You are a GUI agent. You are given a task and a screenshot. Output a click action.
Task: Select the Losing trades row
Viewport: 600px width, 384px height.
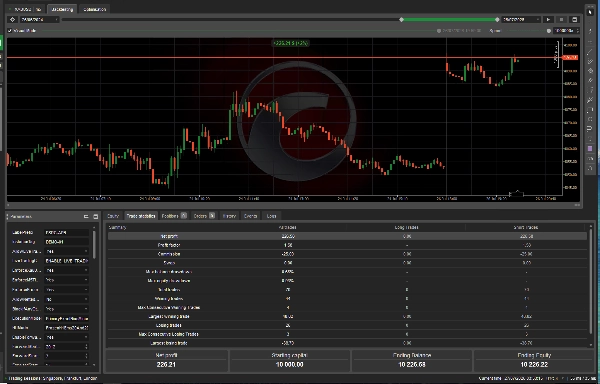pos(347,325)
